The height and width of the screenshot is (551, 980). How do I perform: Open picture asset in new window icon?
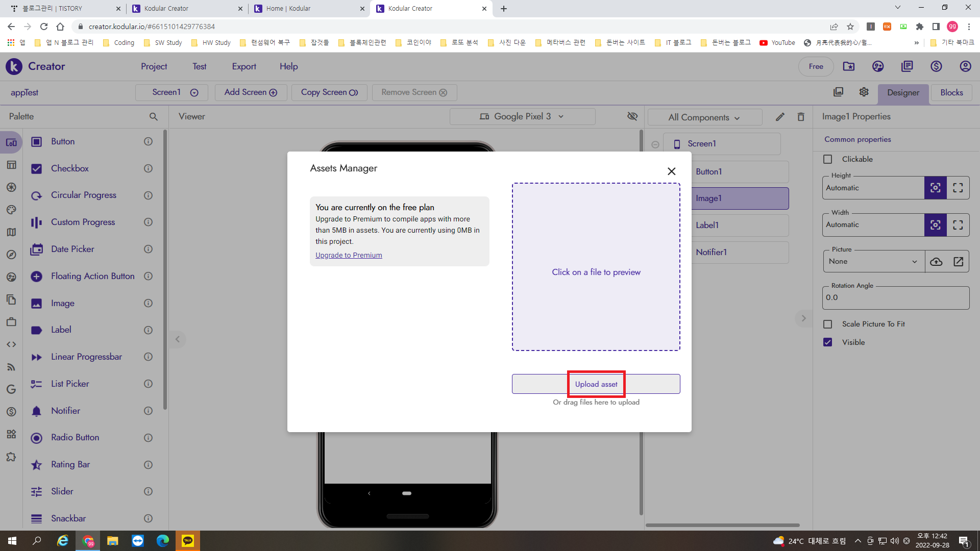click(x=958, y=262)
